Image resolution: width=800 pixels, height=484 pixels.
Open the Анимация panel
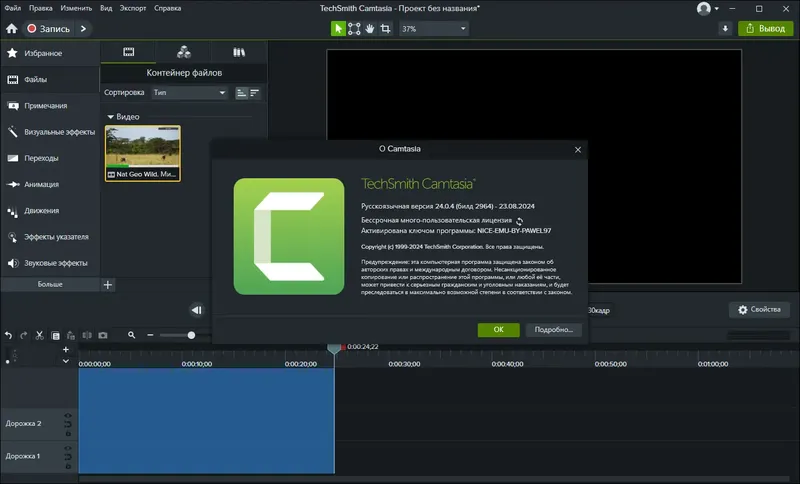click(x=49, y=184)
